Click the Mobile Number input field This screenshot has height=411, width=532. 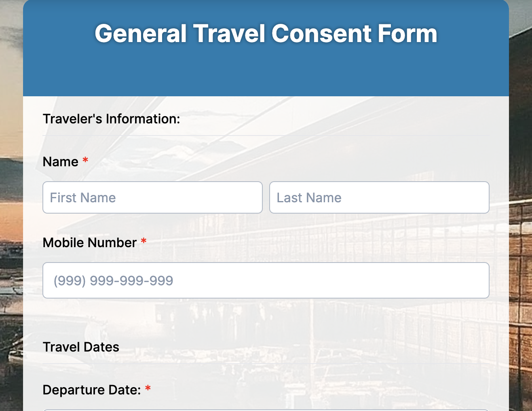pyautogui.click(x=266, y=280)
